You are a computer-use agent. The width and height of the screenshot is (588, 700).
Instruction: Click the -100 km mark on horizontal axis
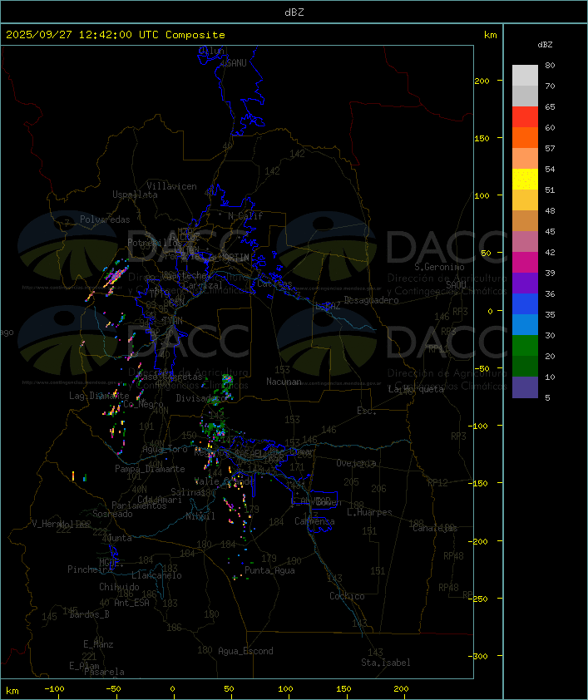pos(54,689)
